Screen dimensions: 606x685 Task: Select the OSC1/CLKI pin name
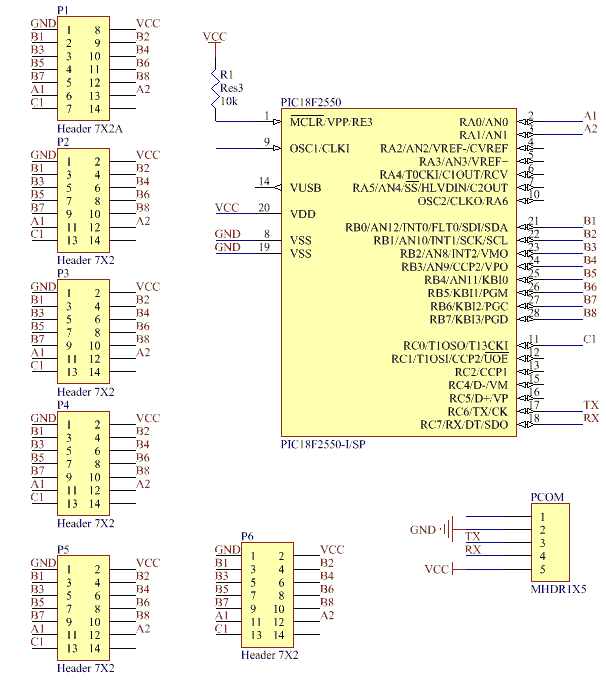coord(319,149)
